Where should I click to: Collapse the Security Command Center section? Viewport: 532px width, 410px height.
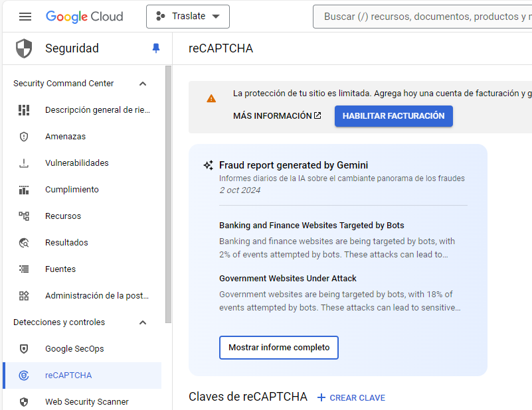tap(143, 84)
